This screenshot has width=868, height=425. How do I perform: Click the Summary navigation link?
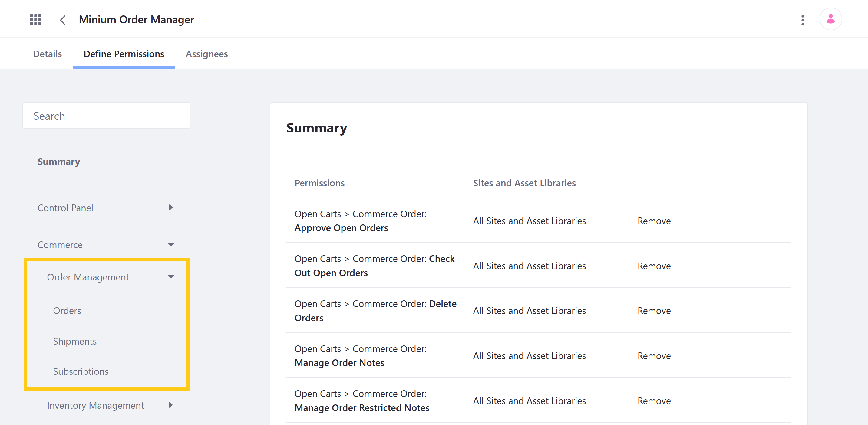pyautogui.click(x=58, y=161)
